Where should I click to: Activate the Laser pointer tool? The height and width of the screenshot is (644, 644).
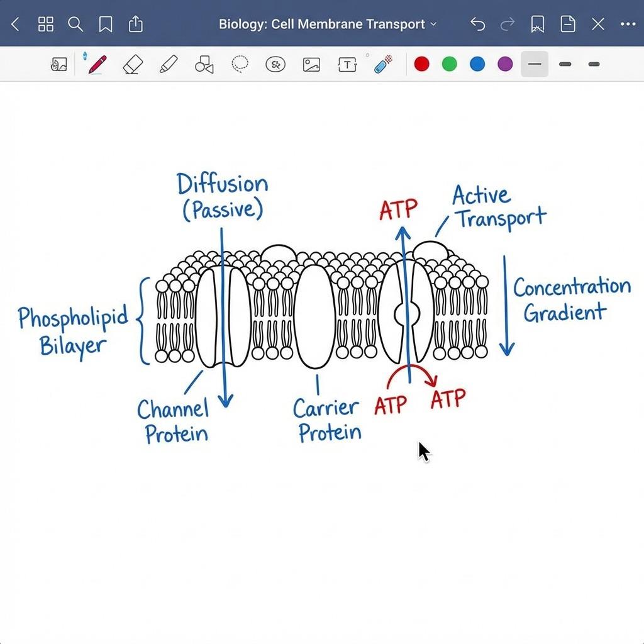tap(383, 64)
